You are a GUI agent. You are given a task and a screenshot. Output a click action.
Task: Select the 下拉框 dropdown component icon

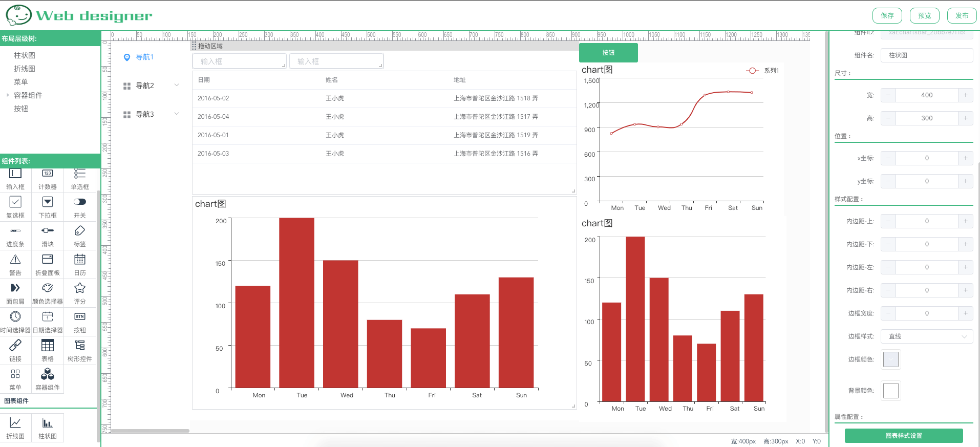tap(48, 202)
